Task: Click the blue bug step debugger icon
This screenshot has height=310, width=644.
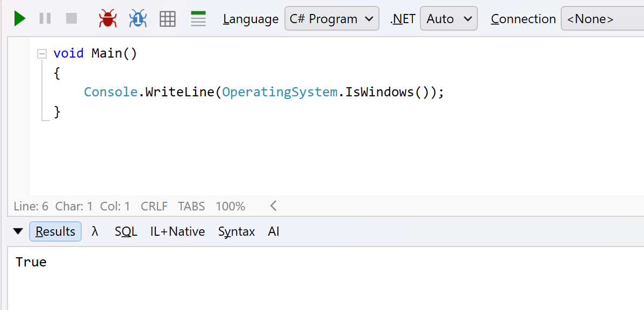Action: click(x=138, y=18)
